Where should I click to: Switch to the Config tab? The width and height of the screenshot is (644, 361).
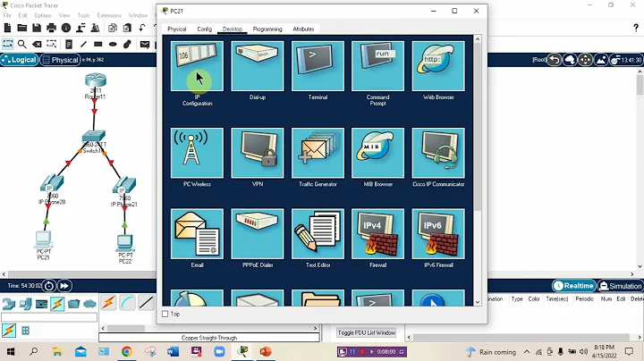pyautogui.click(x=204, y=29)
